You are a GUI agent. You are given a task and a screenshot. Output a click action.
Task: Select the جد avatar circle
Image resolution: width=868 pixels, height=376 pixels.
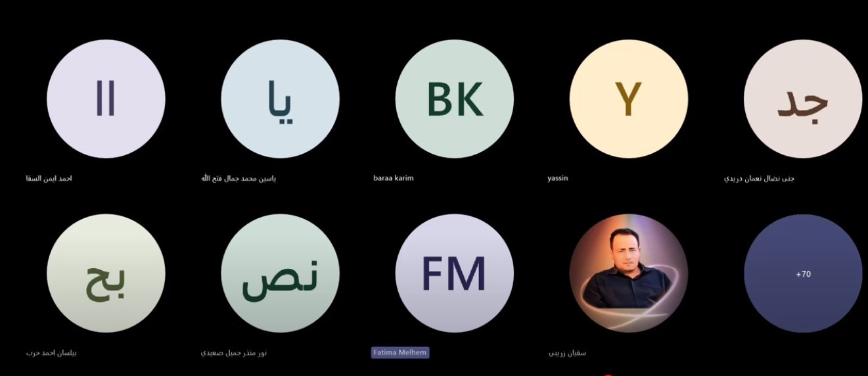[x=803, y=99]
